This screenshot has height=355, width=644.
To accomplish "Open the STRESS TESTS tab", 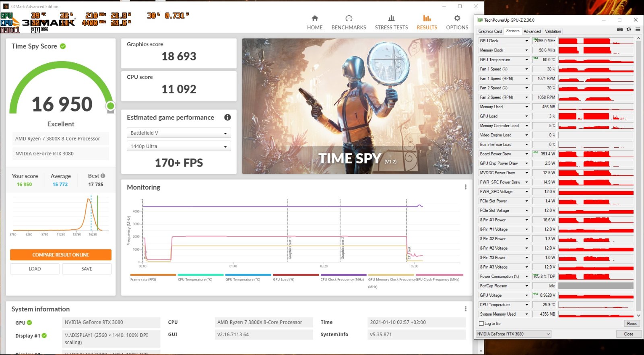I will [x=391, y=23].
